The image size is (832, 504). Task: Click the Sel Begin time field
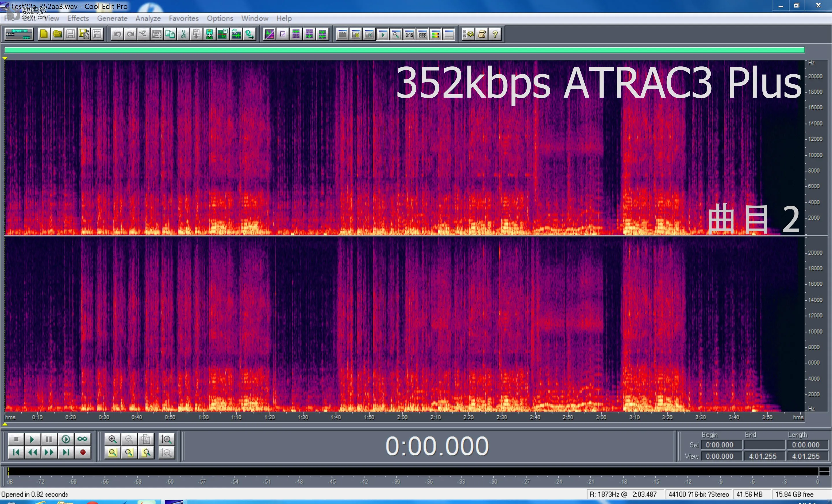tap(722, 445)
